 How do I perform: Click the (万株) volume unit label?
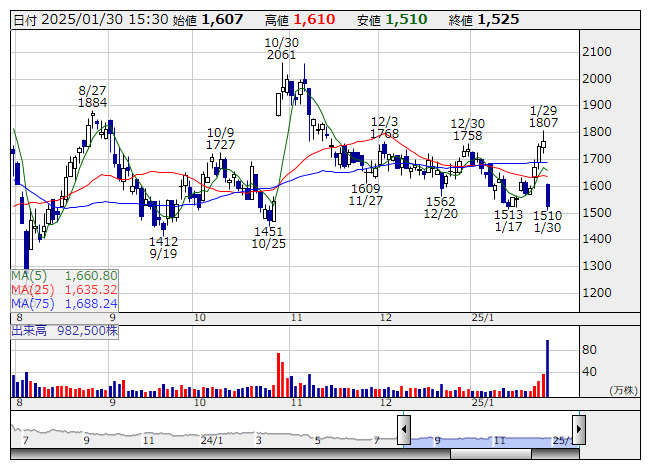click(623, 390)
